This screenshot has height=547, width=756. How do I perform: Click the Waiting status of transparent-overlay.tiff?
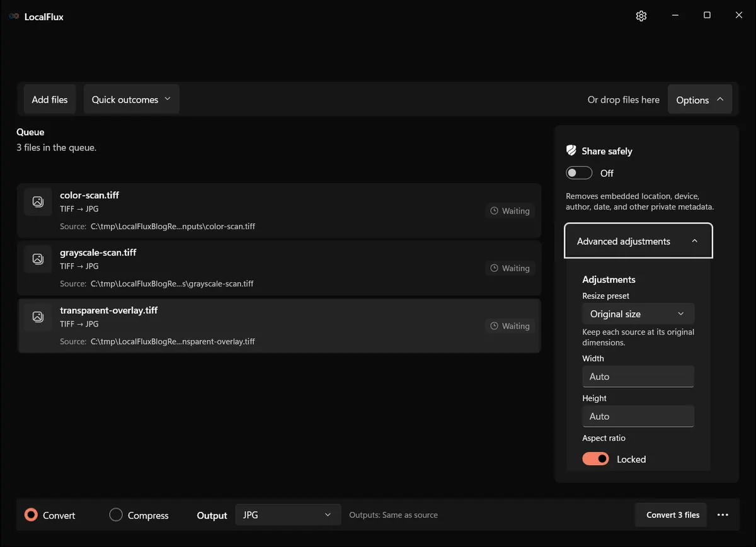pos(510,326)
